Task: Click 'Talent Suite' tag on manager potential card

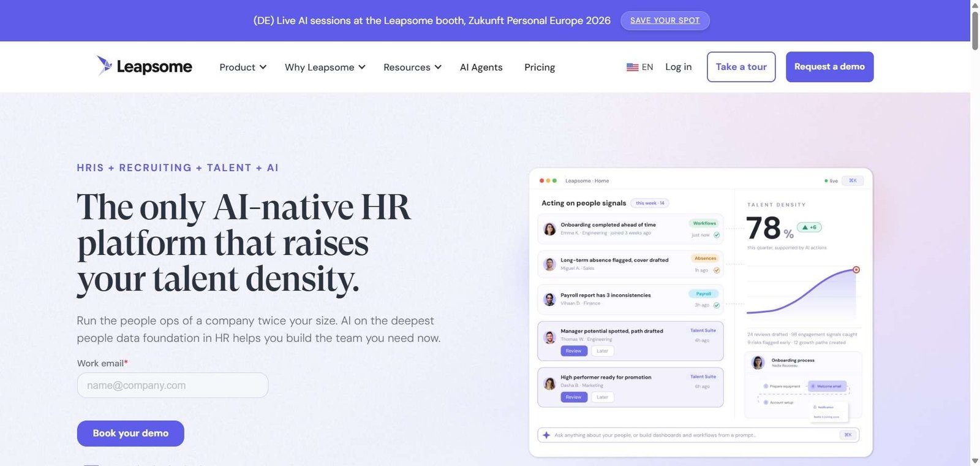Action: pos(703,330)
